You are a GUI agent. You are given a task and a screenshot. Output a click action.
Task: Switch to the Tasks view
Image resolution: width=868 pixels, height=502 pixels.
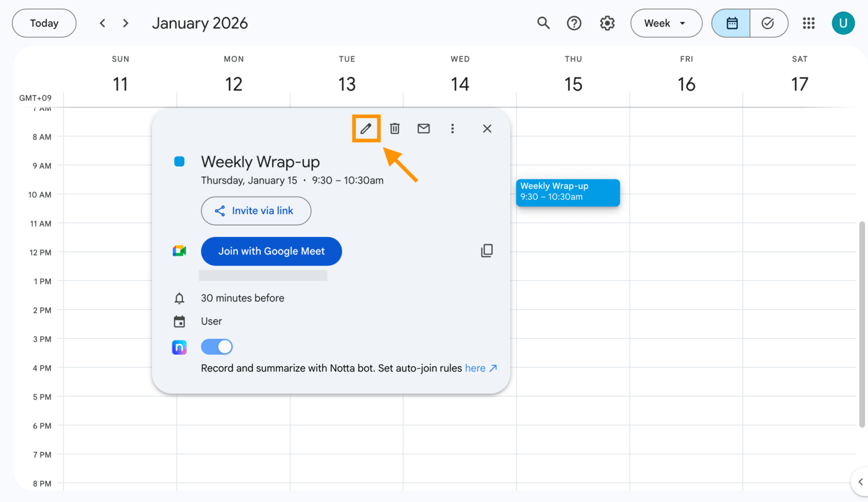(x=769, y=23)
